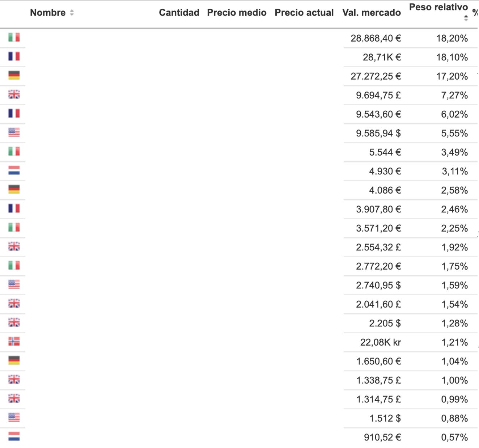Select the 1.512 $ market value
This screenshot has width=479, height=448.
385,418
